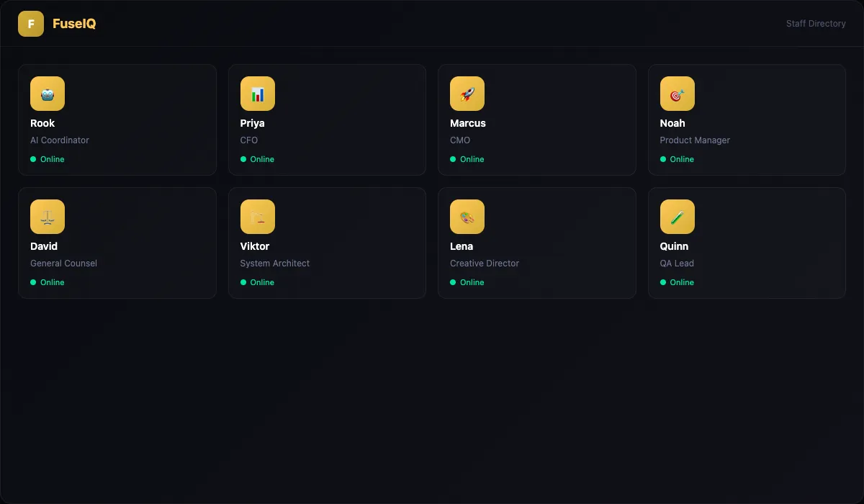The height and width of the screenshot is (504, 864).
Task: Click Marcus's rocket avatar icon
Action: tap(467, 94)
